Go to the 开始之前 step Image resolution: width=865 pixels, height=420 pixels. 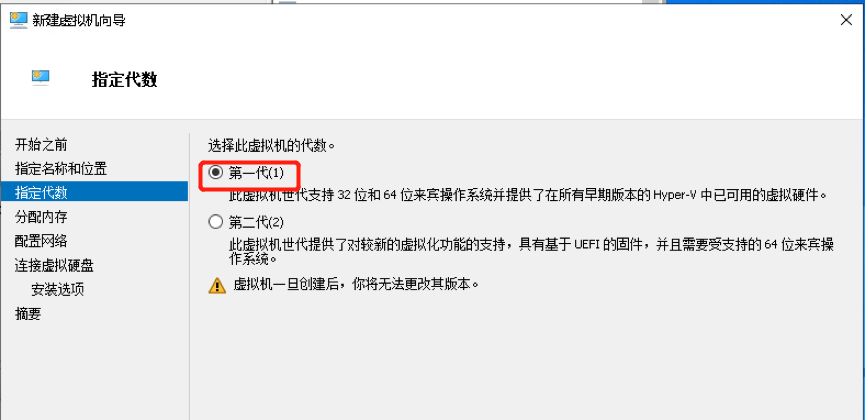click(41, 145)
